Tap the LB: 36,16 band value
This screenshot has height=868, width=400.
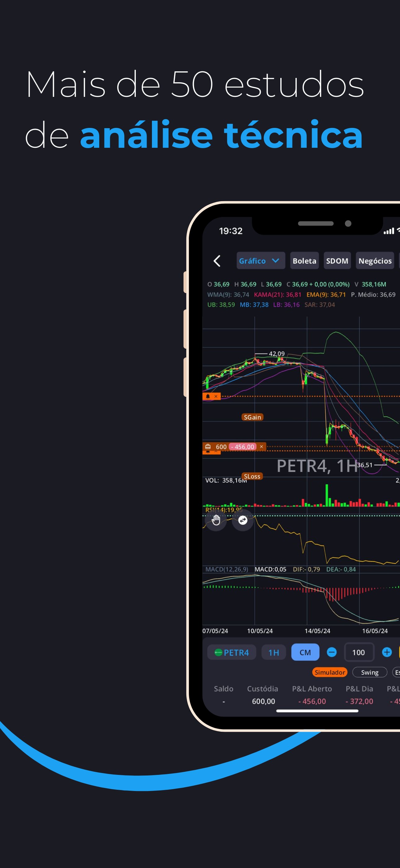coord(286,305)
